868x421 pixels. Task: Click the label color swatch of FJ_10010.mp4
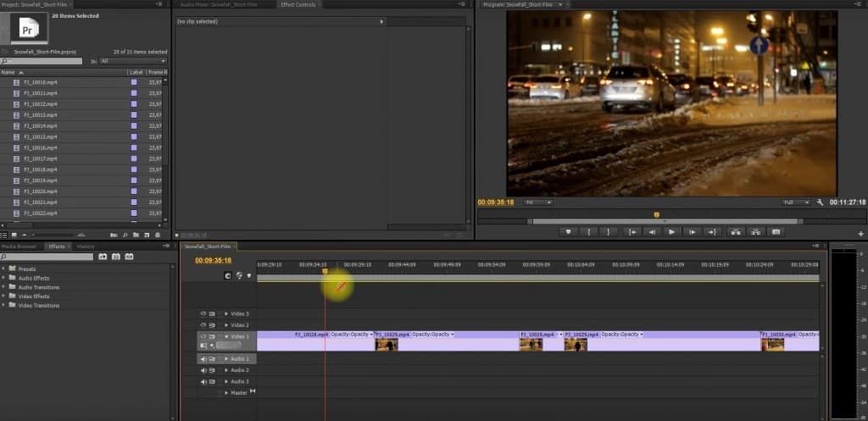pos(134,82)
